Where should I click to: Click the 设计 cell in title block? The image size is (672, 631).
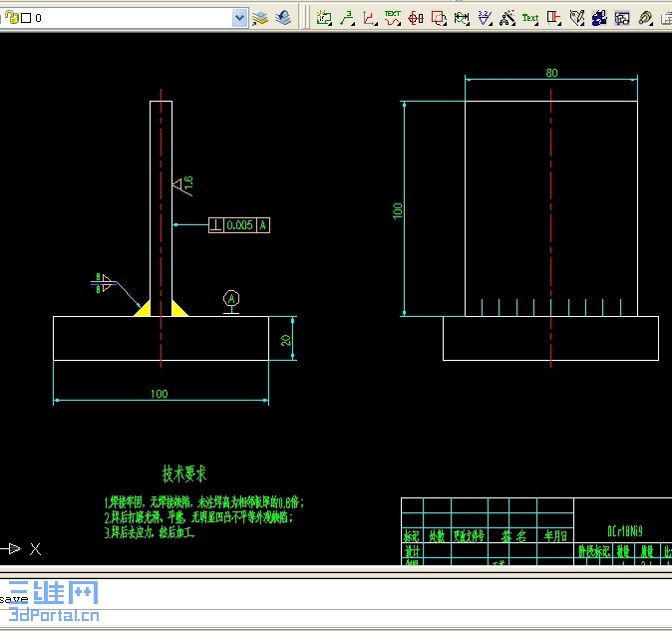(412, 550)
